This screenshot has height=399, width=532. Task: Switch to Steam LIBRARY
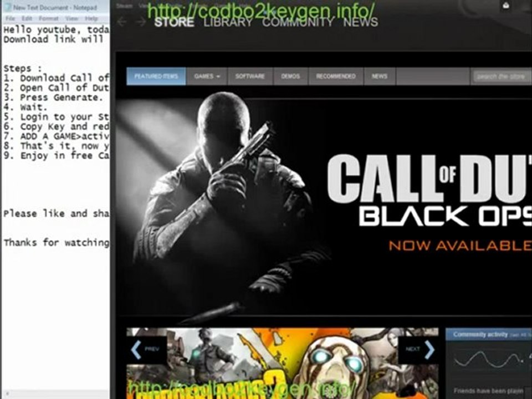[x=228, y=22]
